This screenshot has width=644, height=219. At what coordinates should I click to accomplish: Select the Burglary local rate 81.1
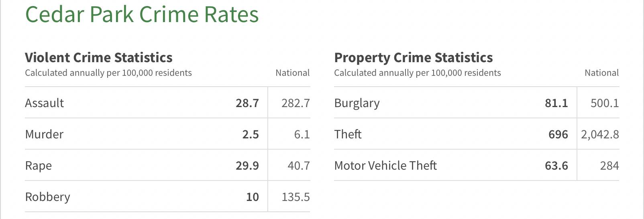[x=556, y=103]
